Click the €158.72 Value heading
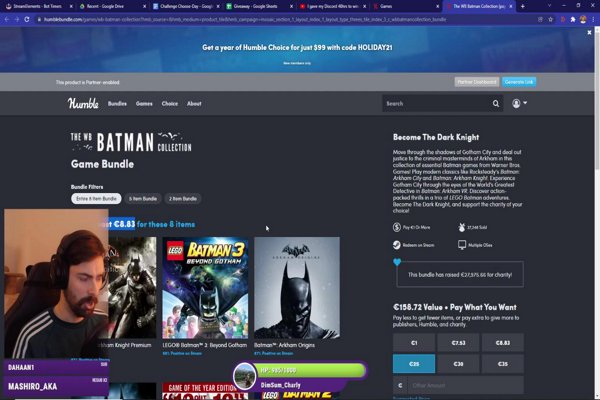This screenshot has width=600, height=400. [455, 307]
